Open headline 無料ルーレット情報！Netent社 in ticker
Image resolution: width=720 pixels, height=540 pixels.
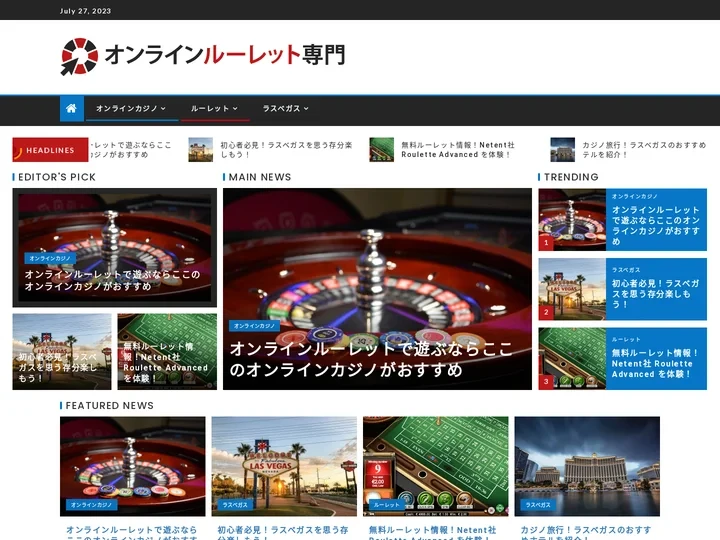point(458,150)
